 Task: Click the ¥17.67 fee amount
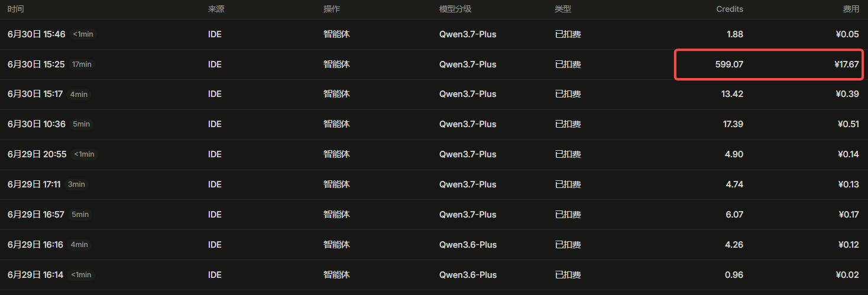click(x=847, y=64)
